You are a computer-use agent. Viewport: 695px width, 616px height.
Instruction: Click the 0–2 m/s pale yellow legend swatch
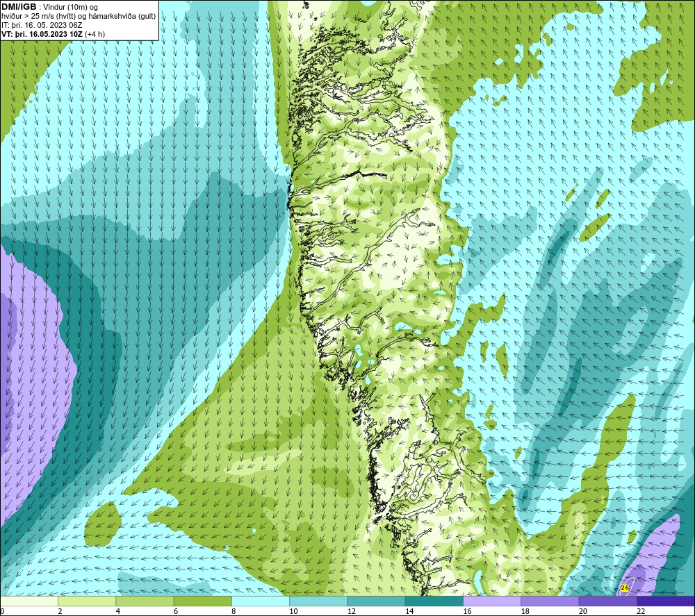29,601
